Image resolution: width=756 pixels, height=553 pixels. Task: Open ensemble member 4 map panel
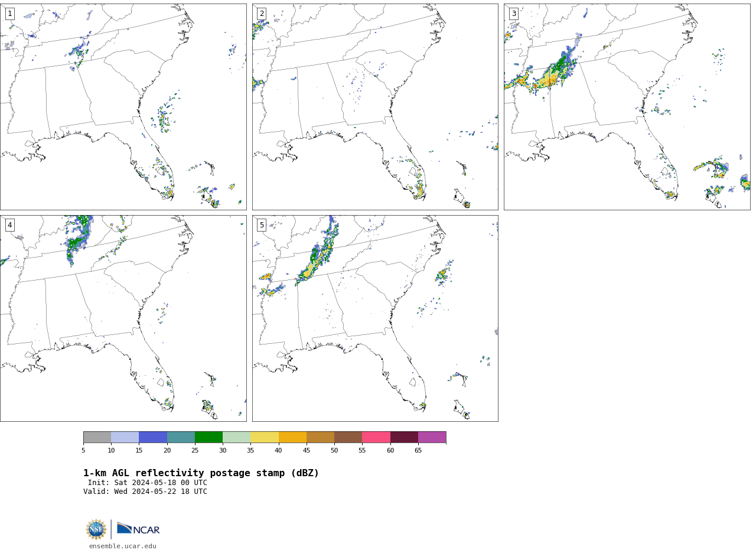(123, 318)
